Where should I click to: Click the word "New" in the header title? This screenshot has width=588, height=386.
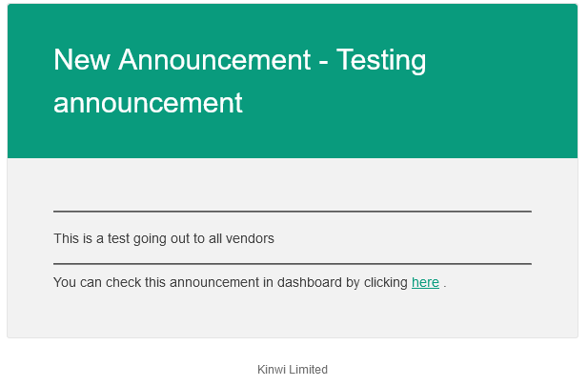(80, 60)
